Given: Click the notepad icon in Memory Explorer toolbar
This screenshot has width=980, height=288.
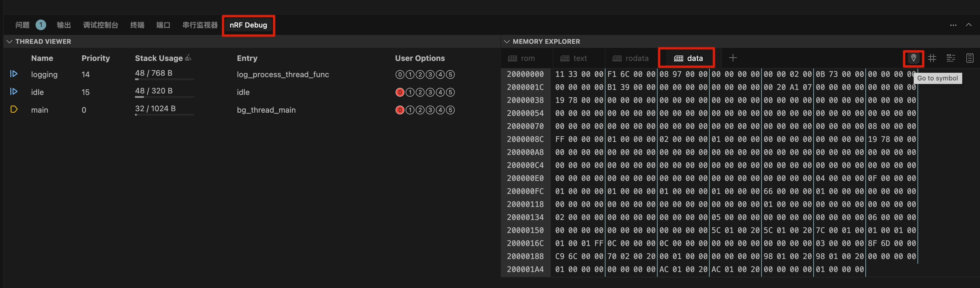Looking at the screenshot, I should (969, 58).
